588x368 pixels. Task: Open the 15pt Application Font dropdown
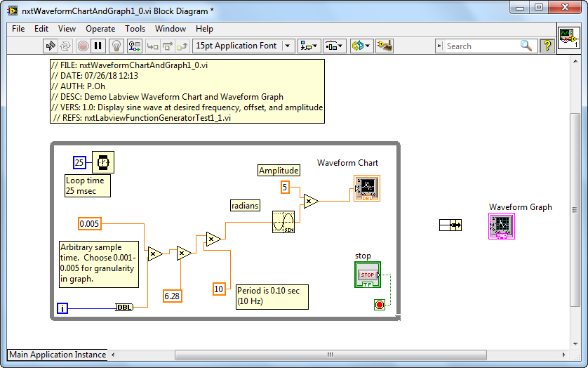(x=243, y=46)
